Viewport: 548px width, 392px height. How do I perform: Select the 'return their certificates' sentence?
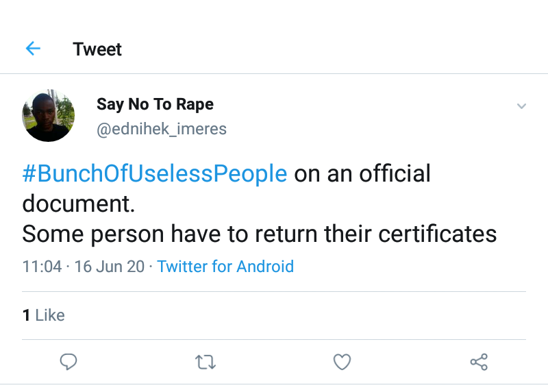(375, 234)
